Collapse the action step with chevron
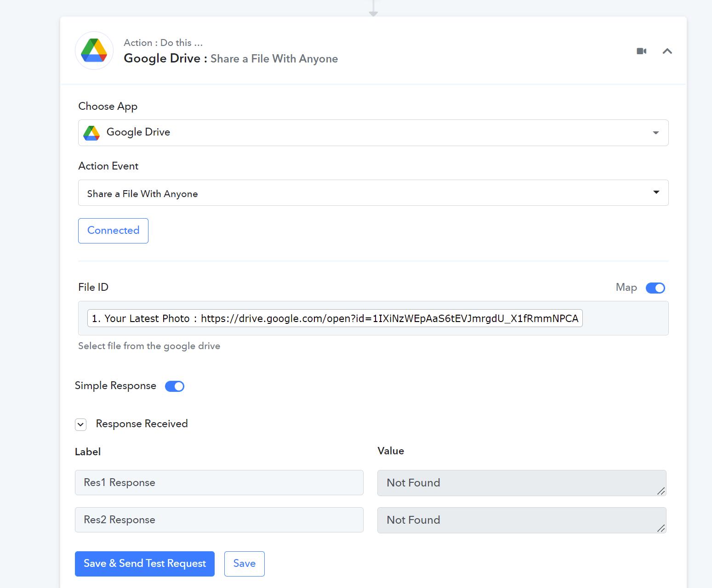712x588 pixels. 667,51
